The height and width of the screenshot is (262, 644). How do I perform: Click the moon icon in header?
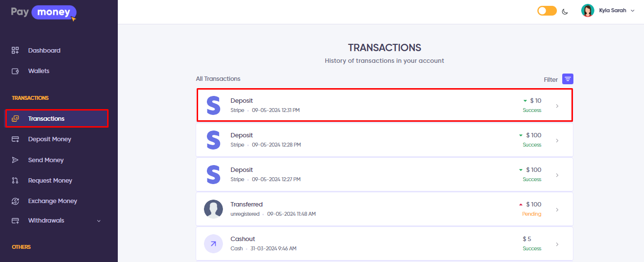[x=565, y=11]
